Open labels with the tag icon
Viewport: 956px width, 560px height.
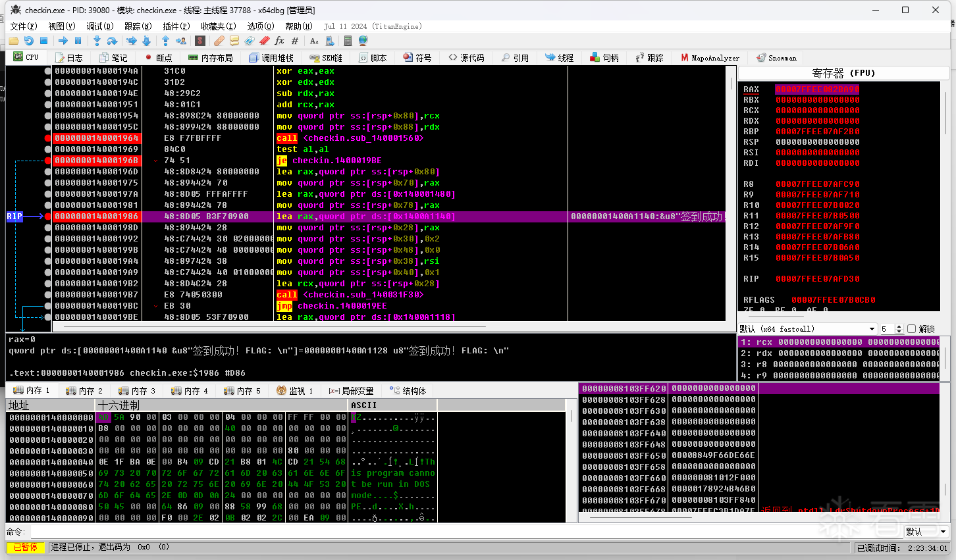click(x=250, y=41)
